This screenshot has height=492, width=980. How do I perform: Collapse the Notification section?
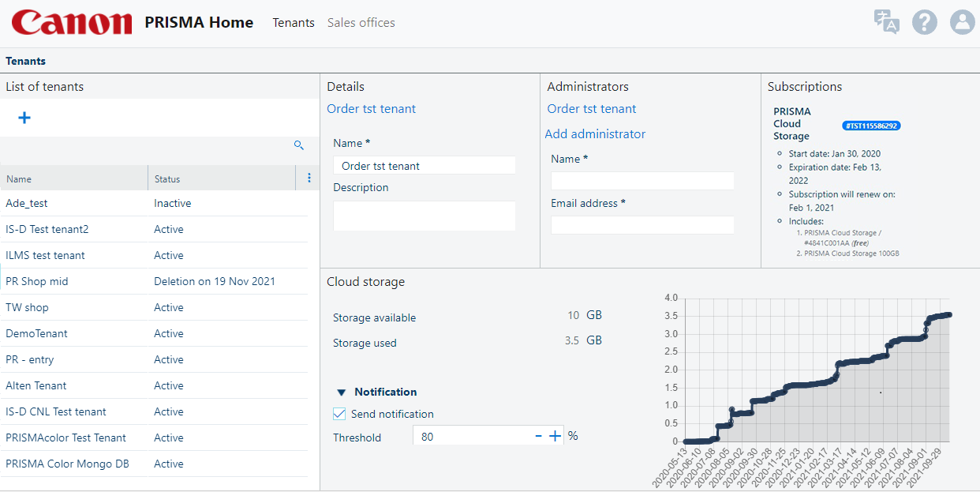pyautogui.click(x=342, y=392)
